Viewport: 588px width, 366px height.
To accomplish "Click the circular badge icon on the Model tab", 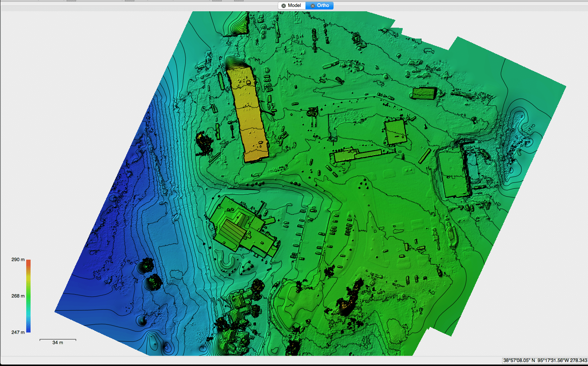I will click(x=283, y=5).
